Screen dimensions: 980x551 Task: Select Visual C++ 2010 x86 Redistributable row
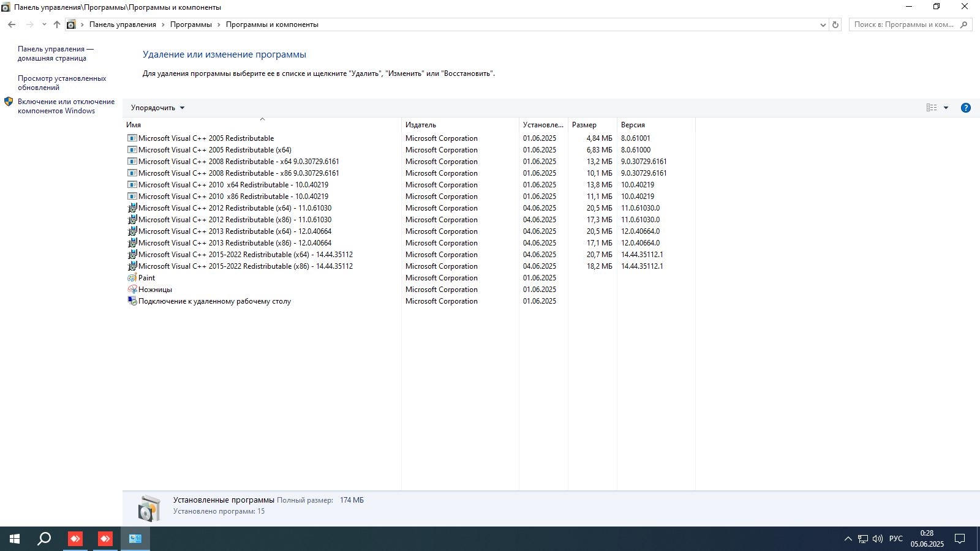409,197
